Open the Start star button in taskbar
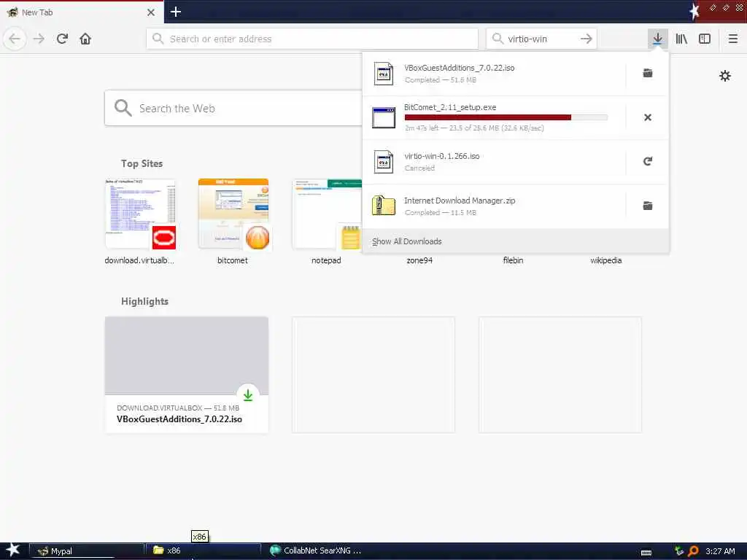The width and height of the screenshot is (747, 560). (12, 551)
